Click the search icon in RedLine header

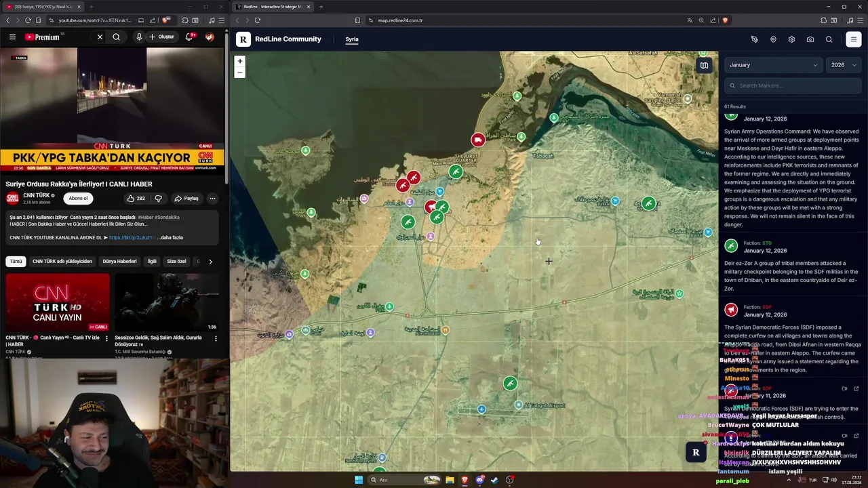pyautogui.click(x=829, y=39)
